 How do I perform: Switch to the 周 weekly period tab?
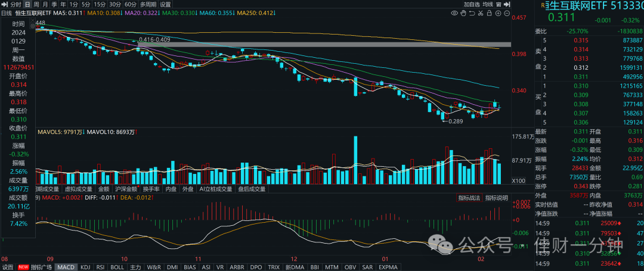click(36, 5)
